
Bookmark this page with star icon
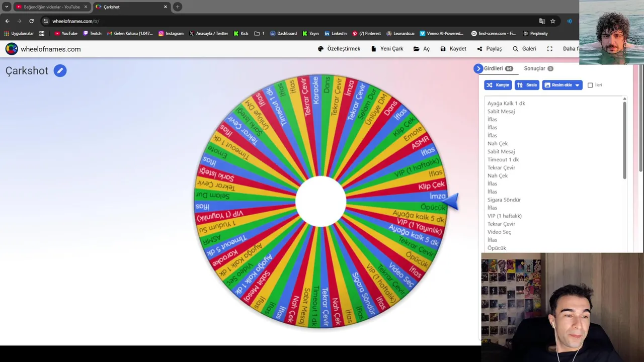coord(552,21)
